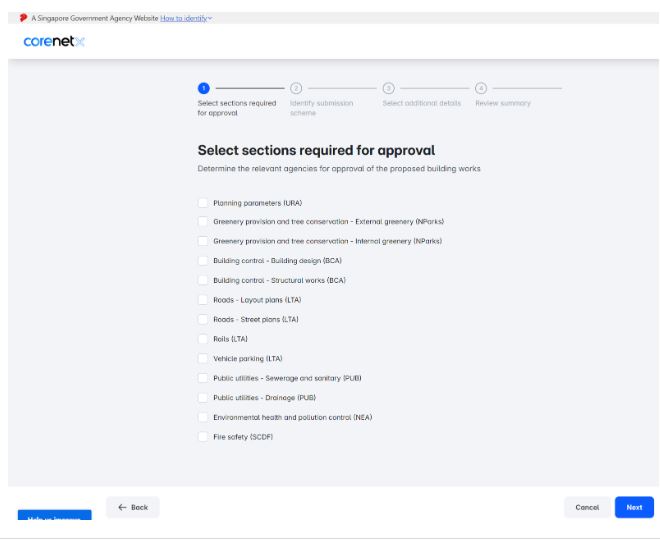Image resolution: width=660 pixels, height=541 pixels.
Task: Check the Vehicle parking (LTA) option
Action: pyautogui.click(x=203, y=358)
